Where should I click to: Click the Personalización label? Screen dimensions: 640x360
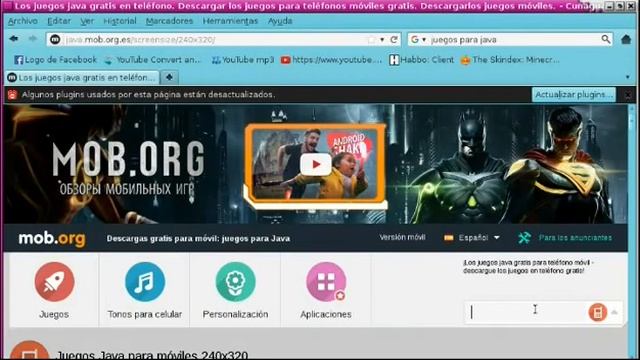pos(236,314)
